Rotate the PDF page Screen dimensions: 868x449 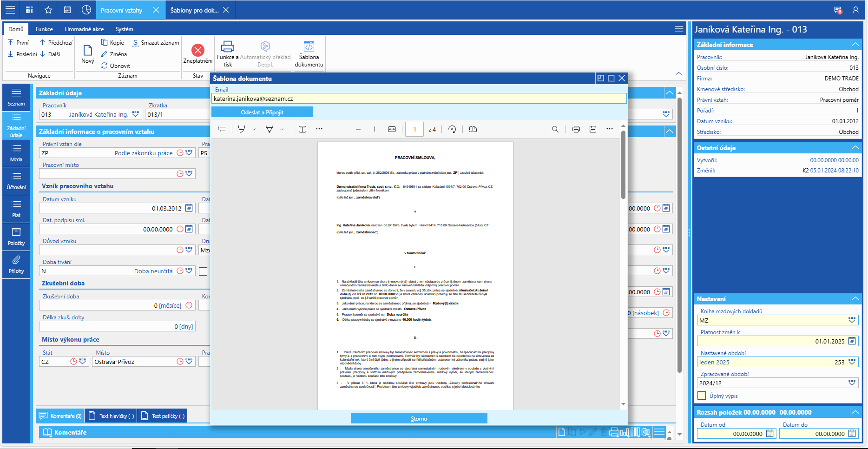452,129
